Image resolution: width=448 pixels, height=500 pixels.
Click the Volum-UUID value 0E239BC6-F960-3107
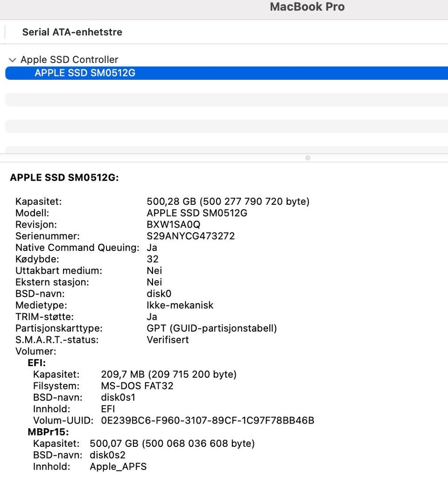click(208, 420)
